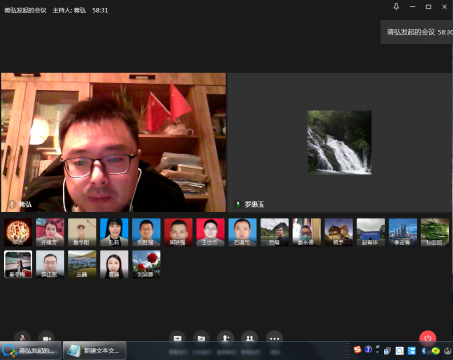
Task: Click the city skyline avatar participant
Action: (403, 232)
